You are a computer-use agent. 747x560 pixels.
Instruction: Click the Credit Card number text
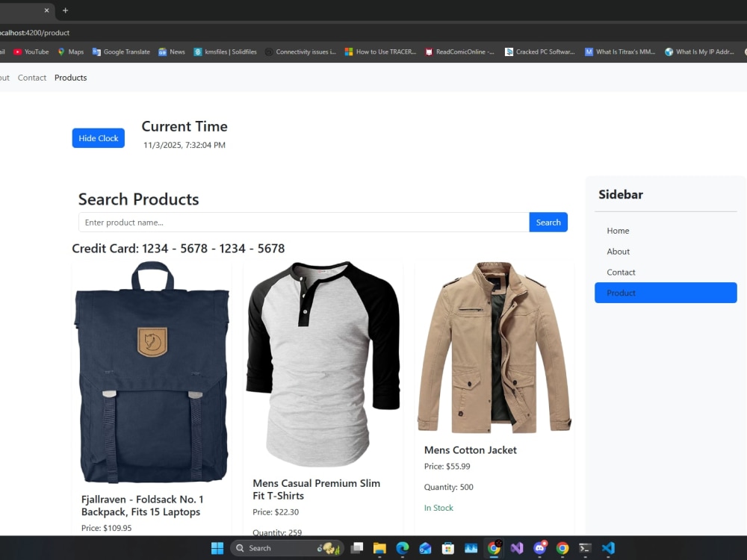[179, 249]
